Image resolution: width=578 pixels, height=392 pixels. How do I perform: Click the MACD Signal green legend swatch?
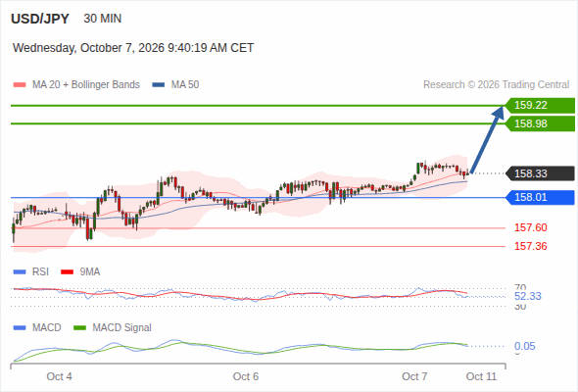(x=79, y=327)
